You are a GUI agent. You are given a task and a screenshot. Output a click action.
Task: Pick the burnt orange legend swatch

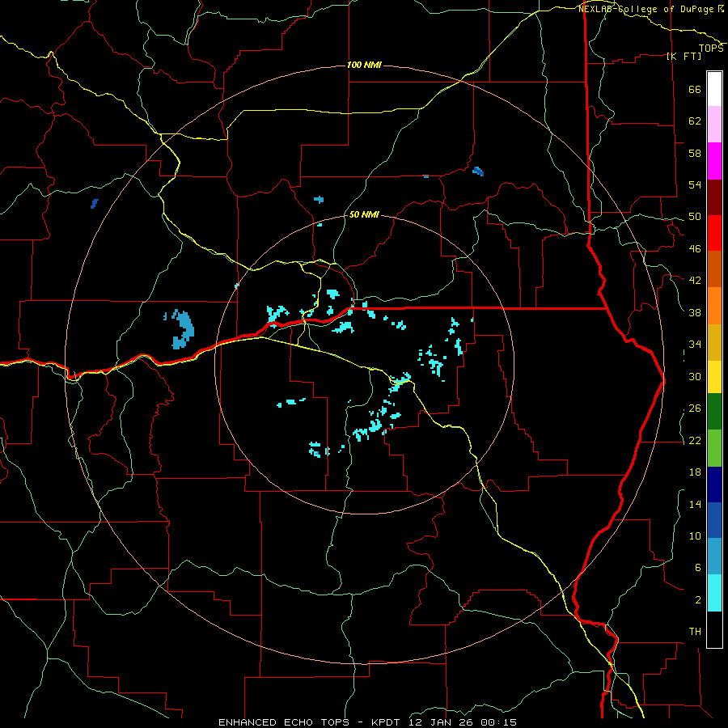tap(714, 269)
